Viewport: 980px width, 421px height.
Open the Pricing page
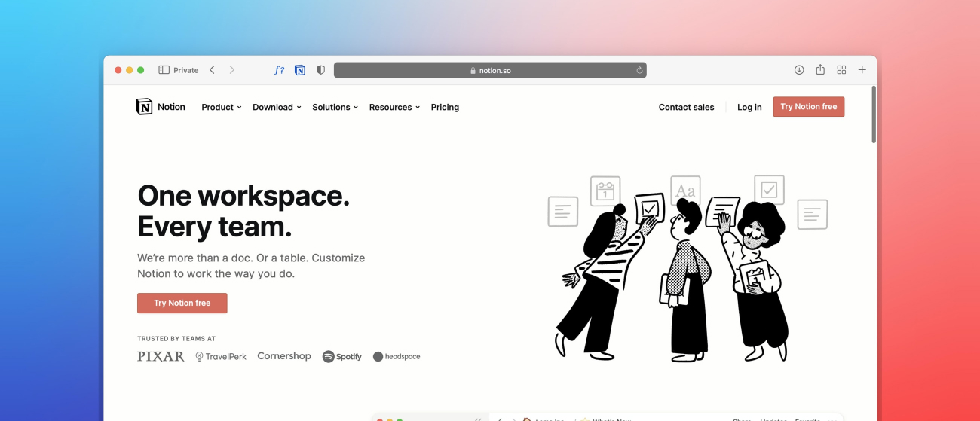[445, 107]
